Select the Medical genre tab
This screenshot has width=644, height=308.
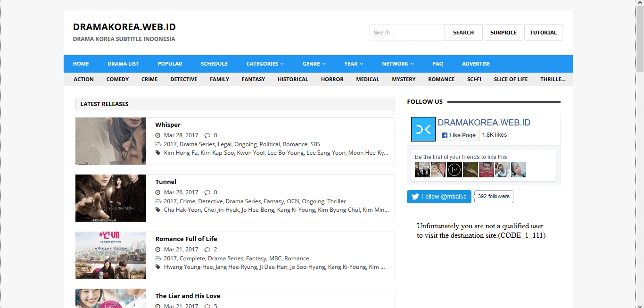[368, 79]
